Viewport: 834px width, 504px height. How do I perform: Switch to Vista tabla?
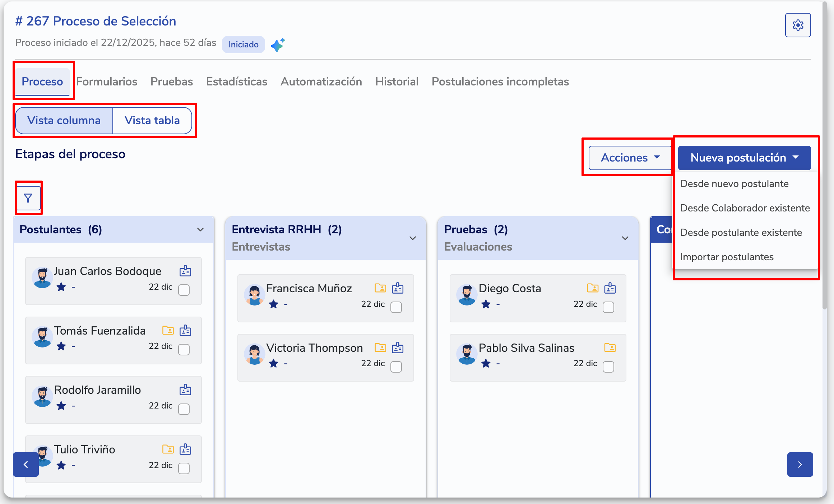[152, 120]
